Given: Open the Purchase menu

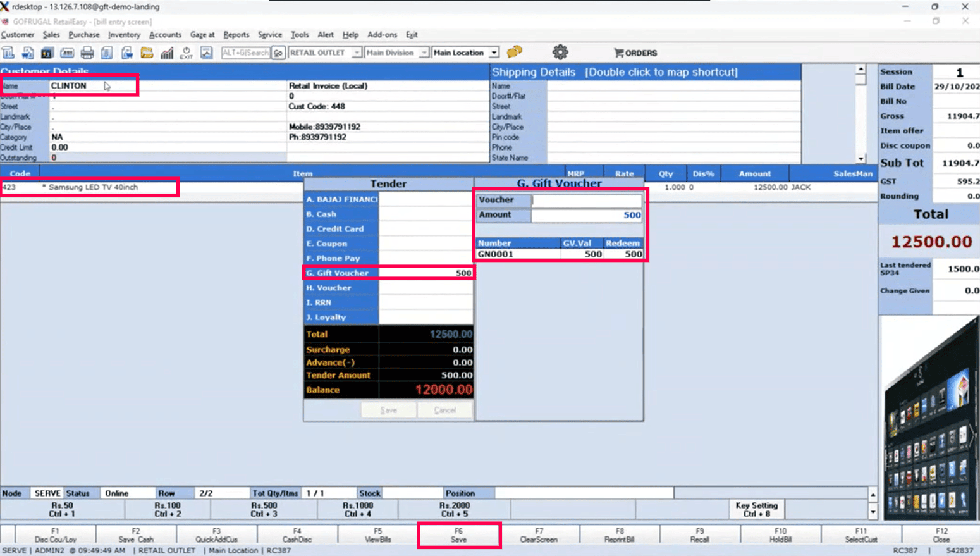Looking at the screenshot, I should click(84, 35).
